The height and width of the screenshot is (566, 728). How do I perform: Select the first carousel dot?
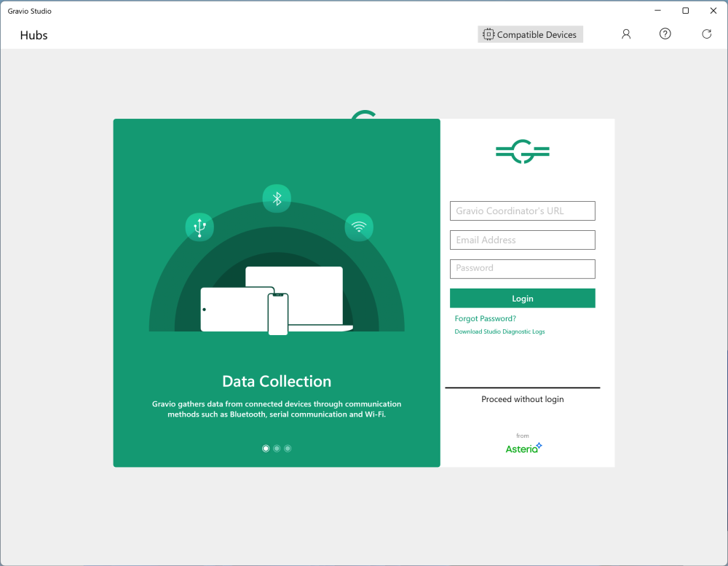coord(266,449)
